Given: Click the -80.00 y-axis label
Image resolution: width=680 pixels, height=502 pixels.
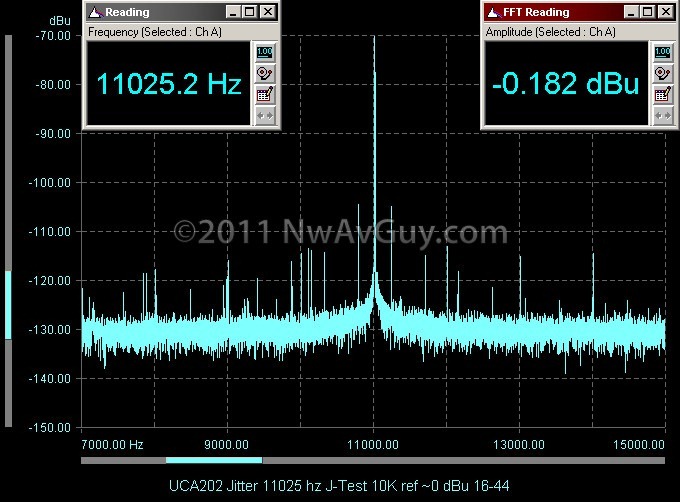Looking at the screenshot, I should 53,85.
